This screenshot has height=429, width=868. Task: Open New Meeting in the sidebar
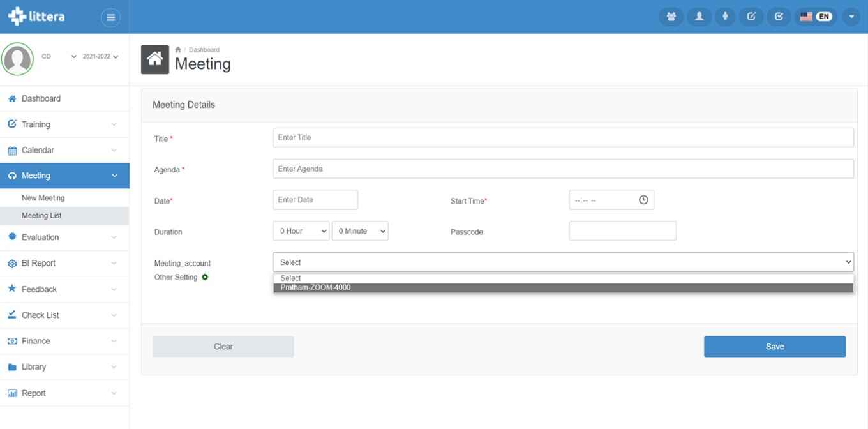click(43, 198)
